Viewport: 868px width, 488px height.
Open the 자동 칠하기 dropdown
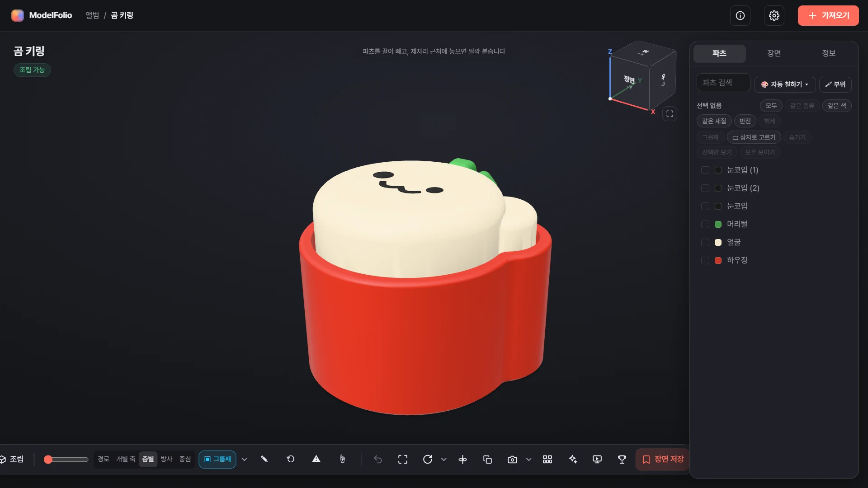pos(785,84)
